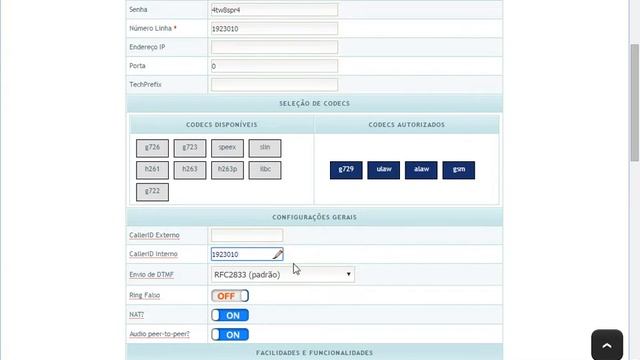Click the Configurações Gerais section header
This screenshot has width=640, height=360.
tap(314, 217)
